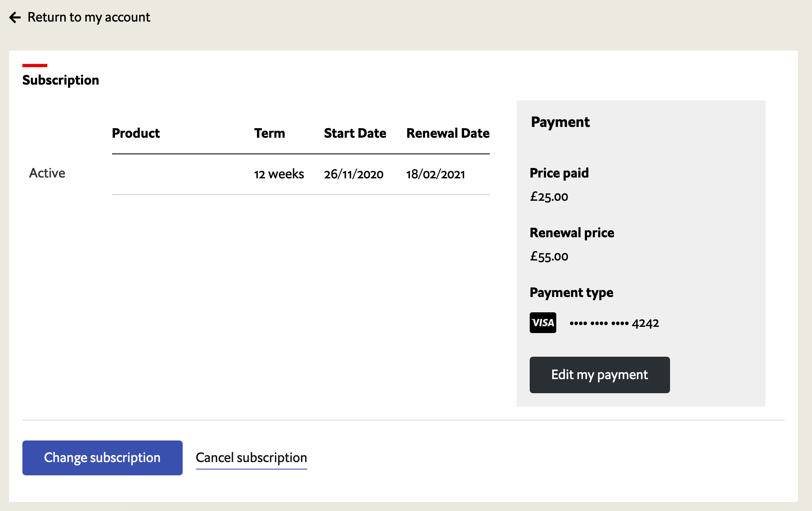
Task: Click the £55.00 renewal price amount
Action: (x=549, y=256)
